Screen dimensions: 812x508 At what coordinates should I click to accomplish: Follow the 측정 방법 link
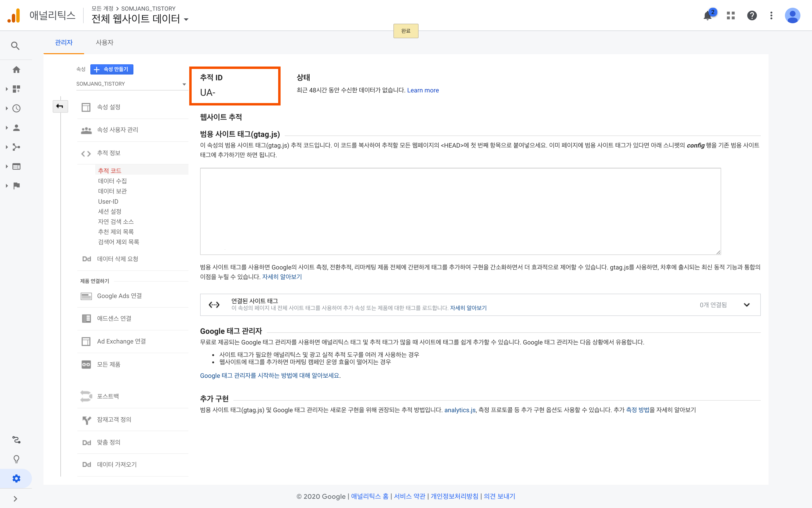(638, 410)
